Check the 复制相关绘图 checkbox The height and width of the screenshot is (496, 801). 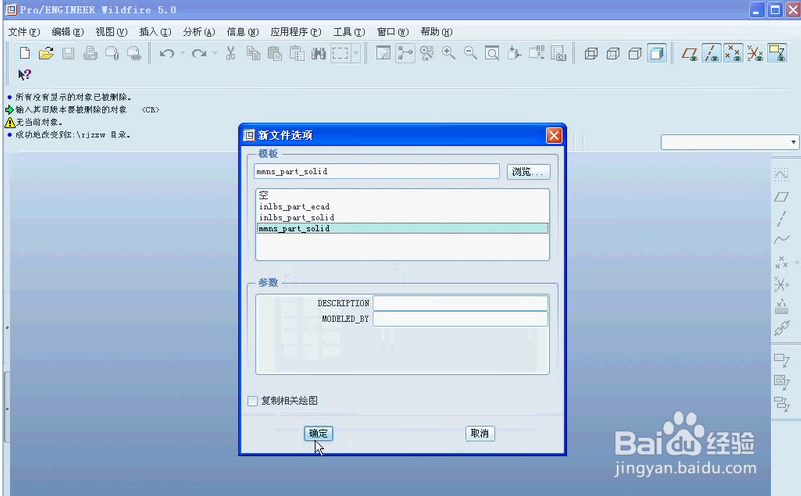(252, 401)
